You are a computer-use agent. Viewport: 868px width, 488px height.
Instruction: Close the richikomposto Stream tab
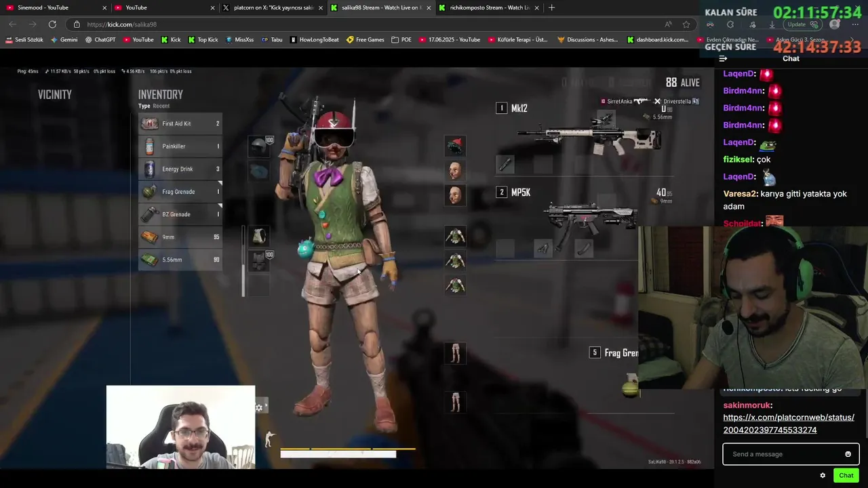pyautogui.click(x=537, y=7)
